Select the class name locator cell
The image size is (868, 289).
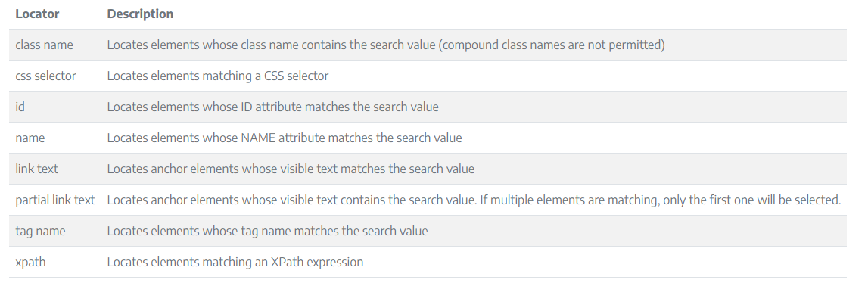click(45, 45)
